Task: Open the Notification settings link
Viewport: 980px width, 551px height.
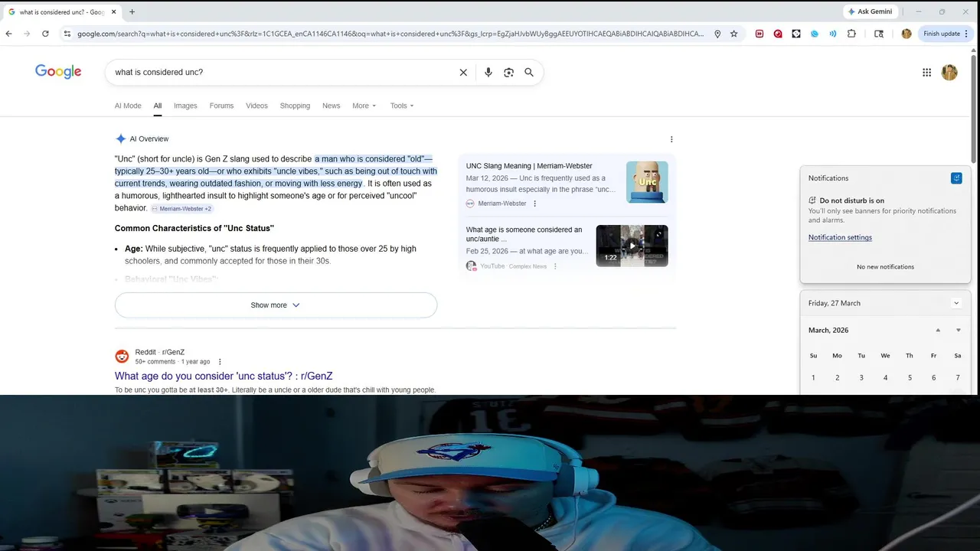Action: [x=840, y=237]
